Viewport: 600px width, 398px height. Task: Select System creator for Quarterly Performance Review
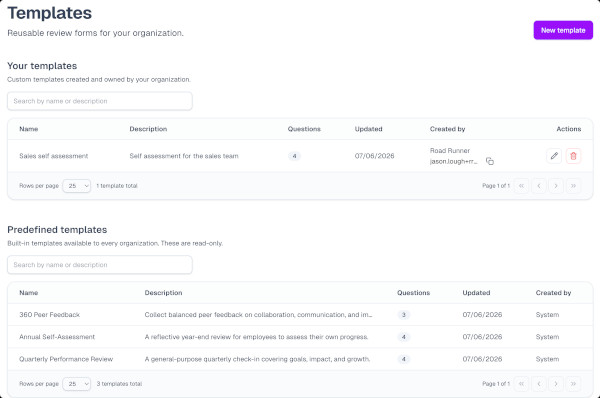pos(547,359)
